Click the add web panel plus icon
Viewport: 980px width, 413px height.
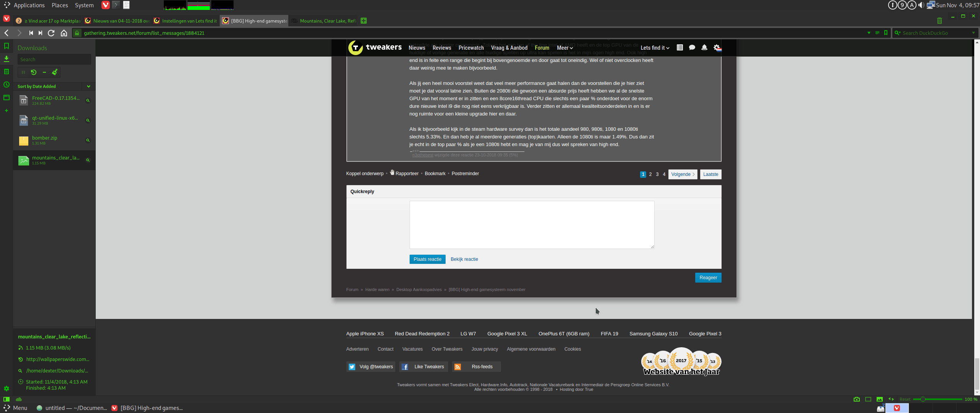[x=7, y=111]
